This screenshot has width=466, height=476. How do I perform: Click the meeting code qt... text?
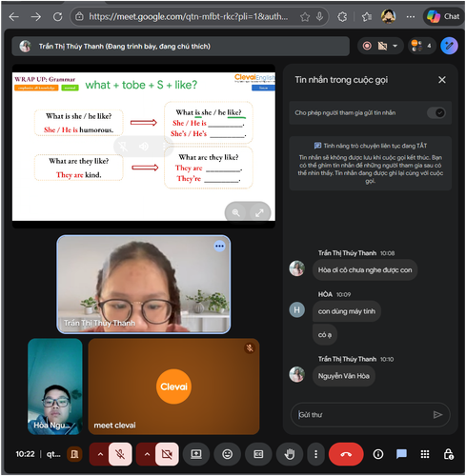(53, 454)
